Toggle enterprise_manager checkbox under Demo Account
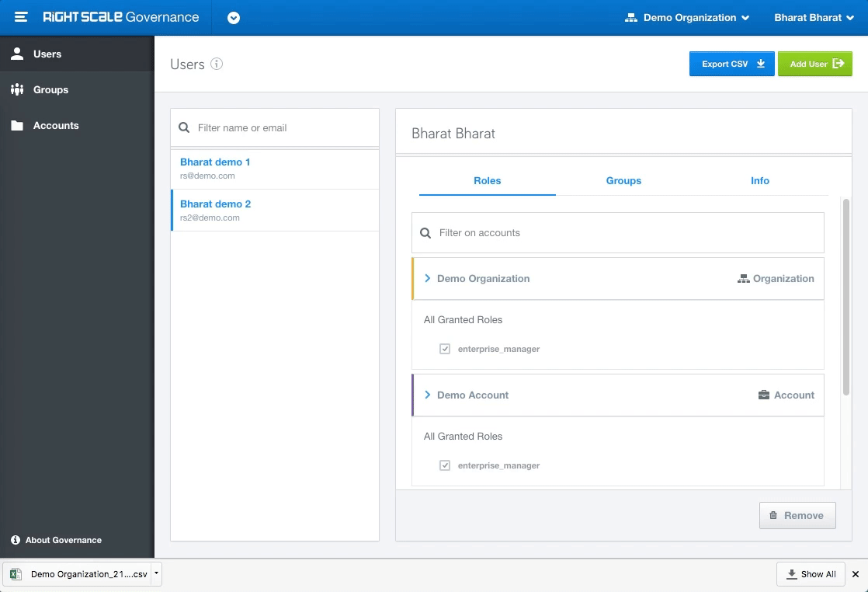The height and width of the screenshot is (592, 868). point(445,465)
